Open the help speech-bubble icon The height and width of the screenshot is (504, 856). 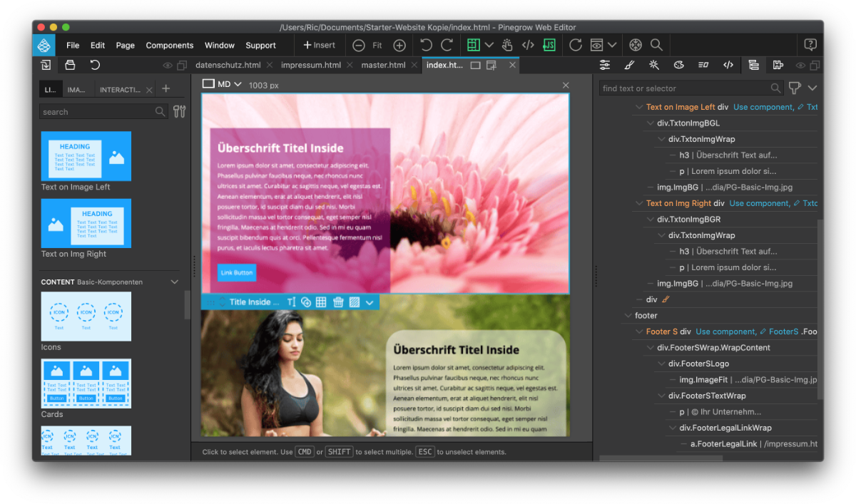pyautogui.click(x=810, y=44)
